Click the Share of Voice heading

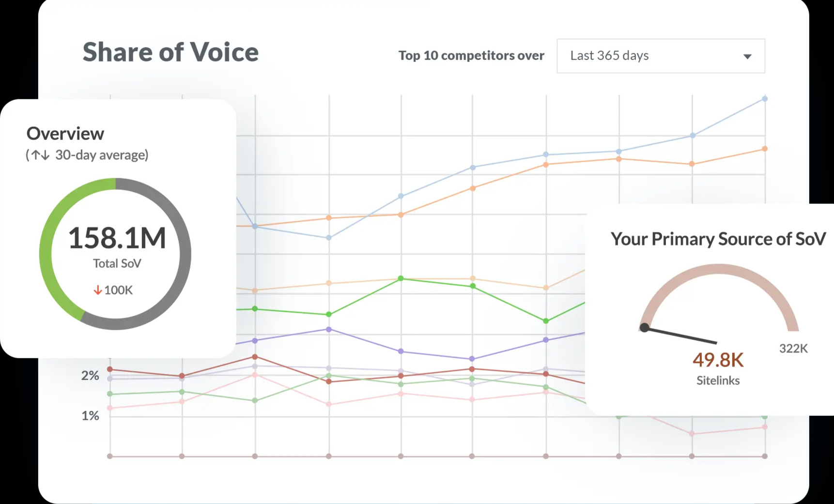[170, 52]
